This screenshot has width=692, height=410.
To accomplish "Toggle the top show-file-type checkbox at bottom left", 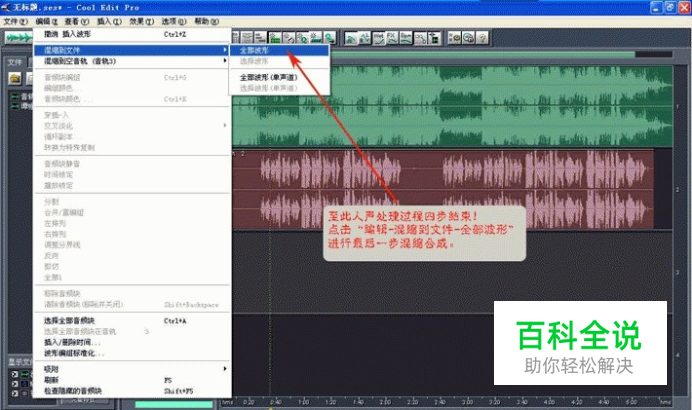I will pyautogui.click(x=15, y=374).
